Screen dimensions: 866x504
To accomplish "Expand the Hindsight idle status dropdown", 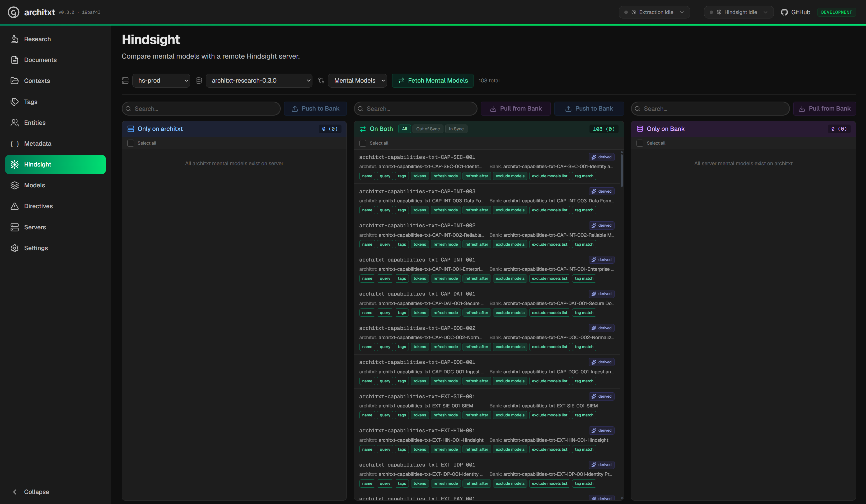I will point(738,12).
